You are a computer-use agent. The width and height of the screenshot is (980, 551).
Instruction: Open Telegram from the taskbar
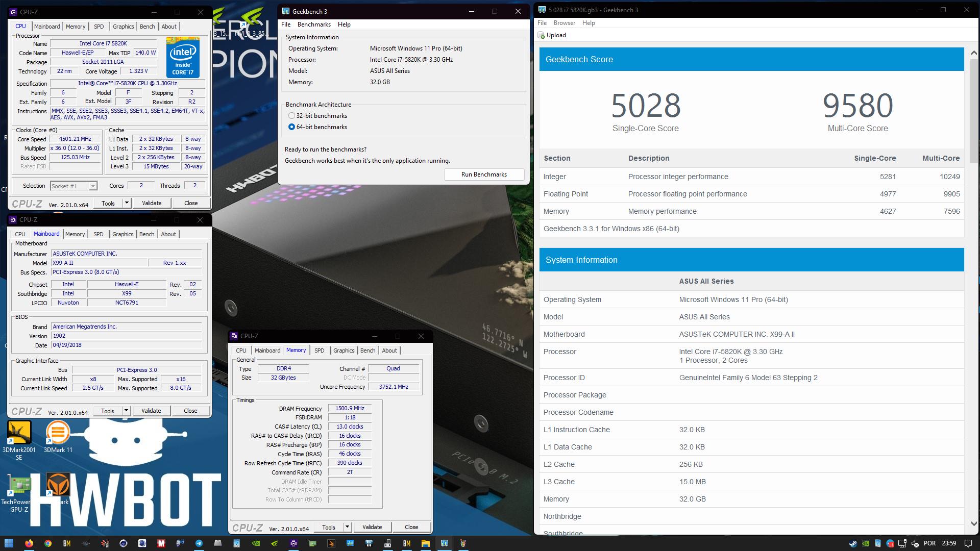pyautogui.click(x=199, y=543)
